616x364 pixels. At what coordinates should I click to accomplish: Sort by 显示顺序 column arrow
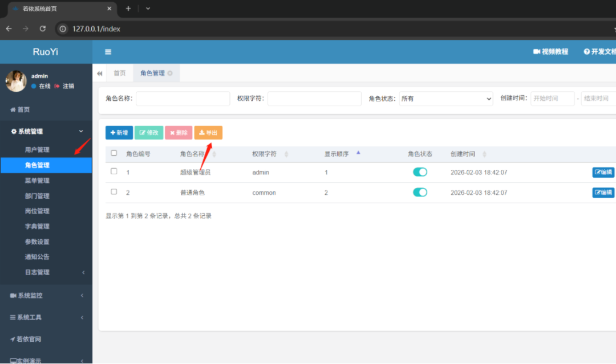pos(358,153)
